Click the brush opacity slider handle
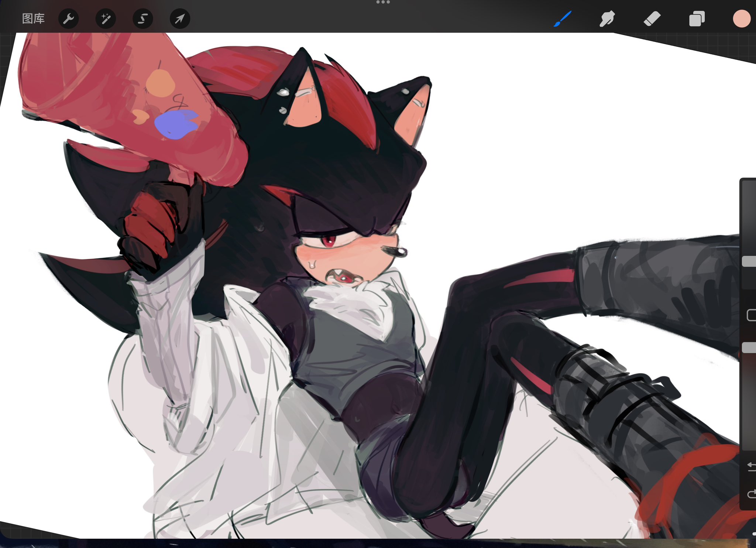Screen dimensions: 756x548 [749, 347]
